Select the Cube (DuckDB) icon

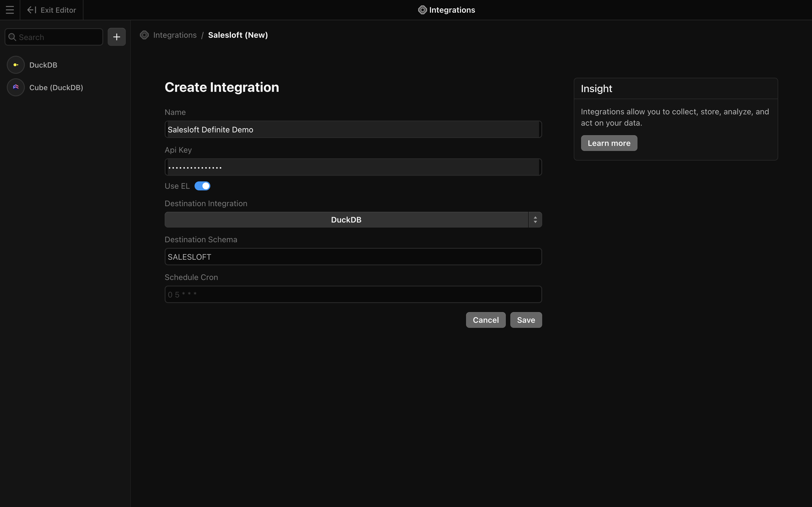tap(16, 88)
